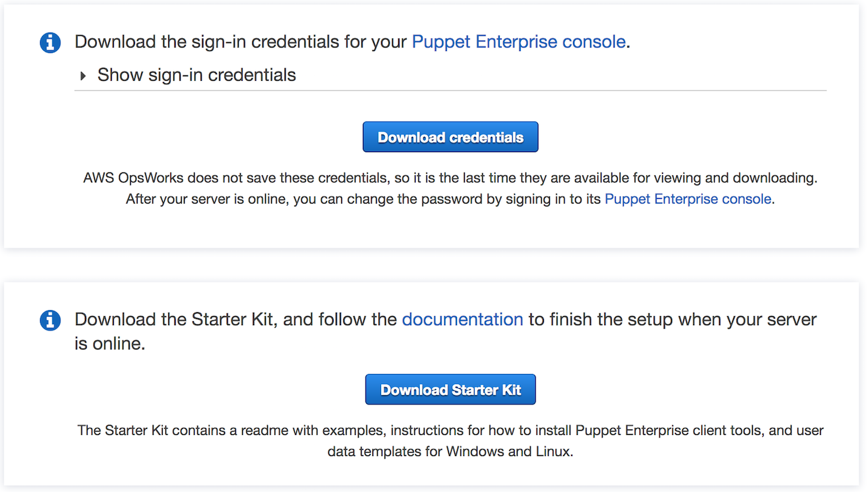
Task: Click the 'Show sign-in credentials' label
Action: pos(197,75)
